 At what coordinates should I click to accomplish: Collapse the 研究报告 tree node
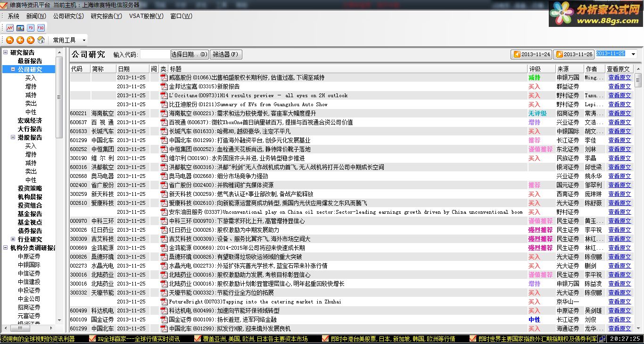pyautogui.click(x=5, y=52)
